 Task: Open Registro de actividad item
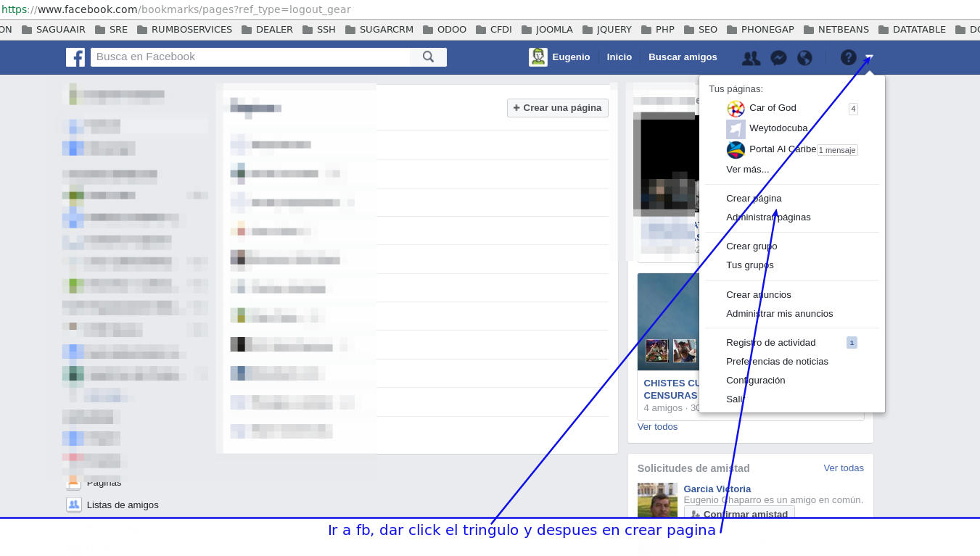click(x=771, y=343)
